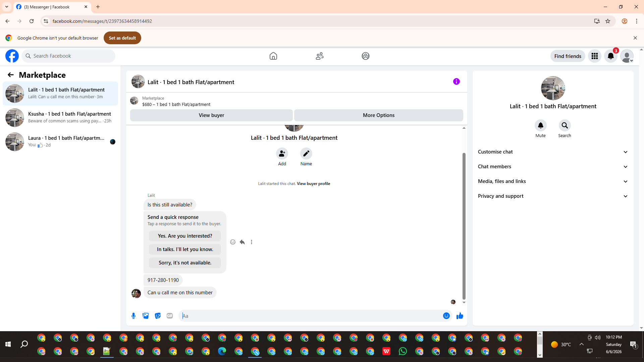Click More Options button
Image resolution: width=644 pixels, height=362 pixels.
point(379,115)
